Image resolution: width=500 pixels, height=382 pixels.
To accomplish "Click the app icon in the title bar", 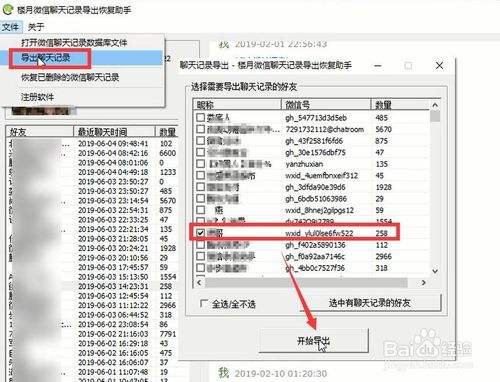I will click(x=7, y=9).
